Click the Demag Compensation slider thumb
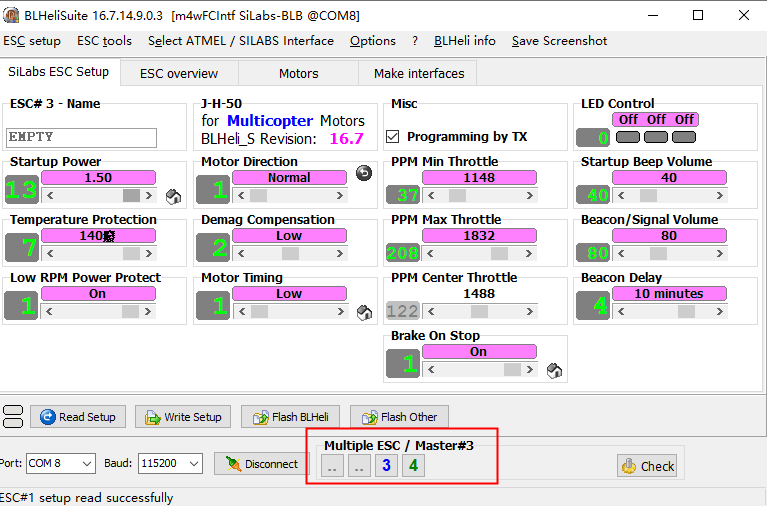 click(x=290, y=253)
